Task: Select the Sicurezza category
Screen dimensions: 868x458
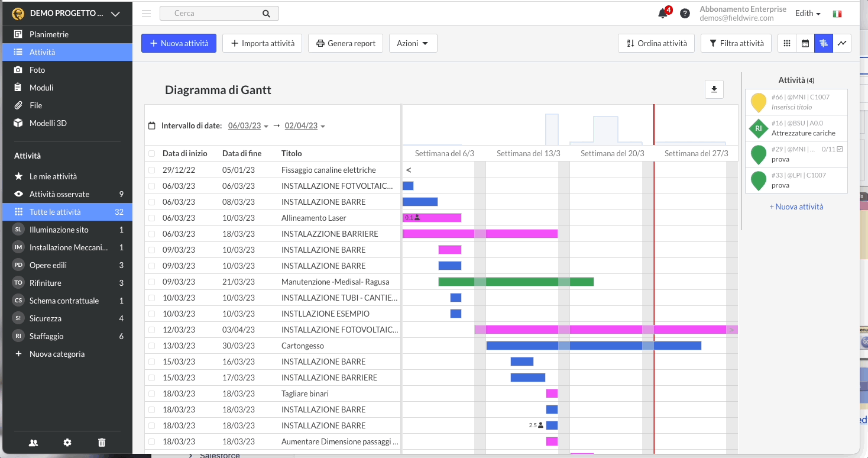Action: (x=46, y=318)
